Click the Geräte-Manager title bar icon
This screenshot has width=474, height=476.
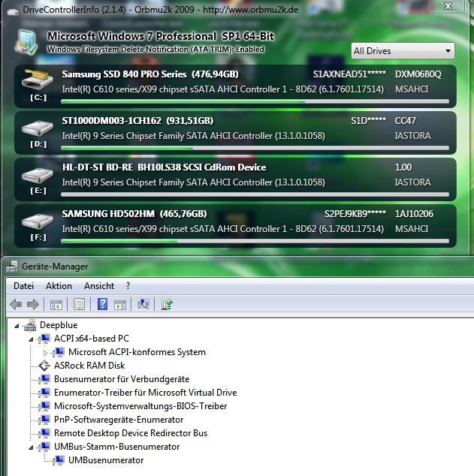coord(13,267)
